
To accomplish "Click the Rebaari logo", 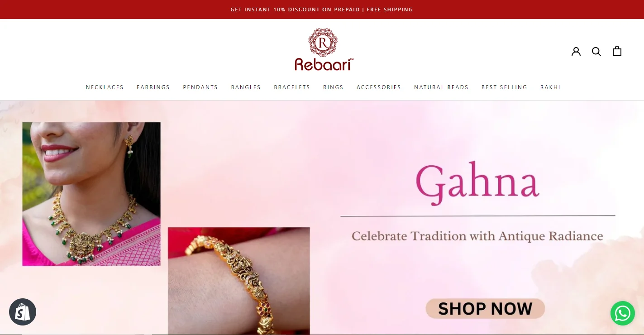I will pos(323,49).
